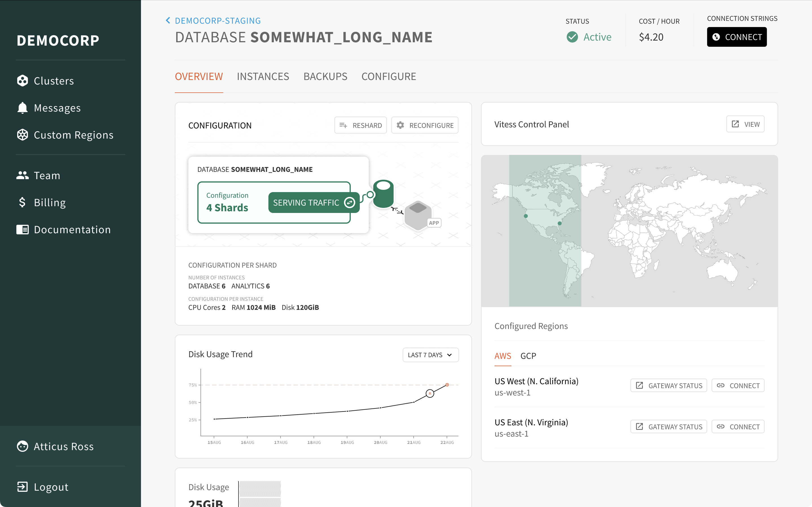
Task: Click the RESHARD button
Action: [x=360, y=125]
